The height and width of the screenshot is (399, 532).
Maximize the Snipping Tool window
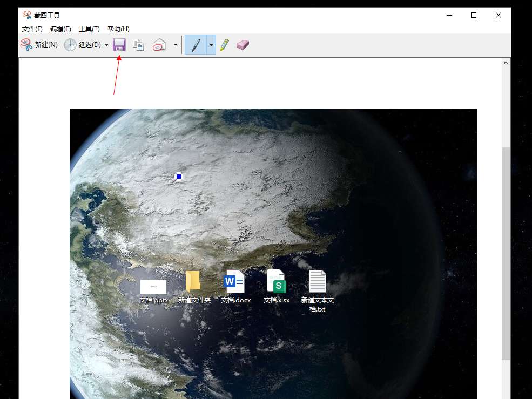point(474,15)
